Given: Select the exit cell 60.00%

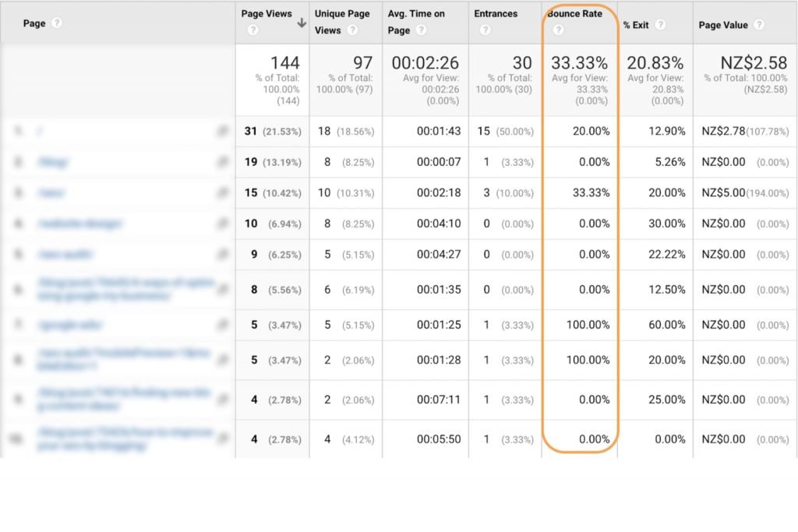Looking at the screenshot, I should click(x=667, y=325).
